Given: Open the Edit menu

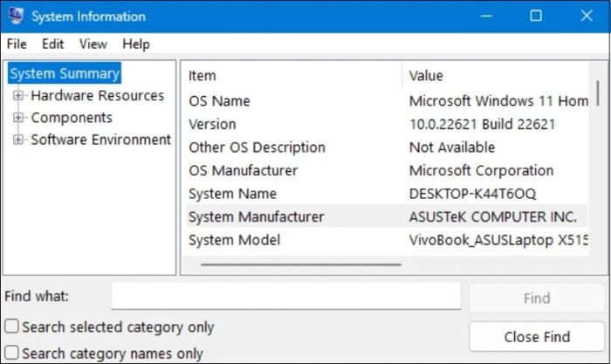Looking at the screenshot, I should [x=52, y=44].
